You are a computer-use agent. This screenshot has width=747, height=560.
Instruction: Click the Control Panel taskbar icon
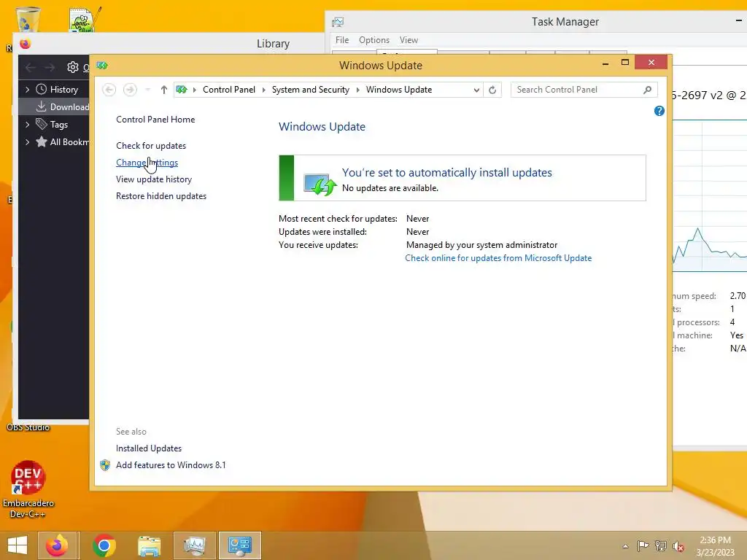tap(239, 545)
